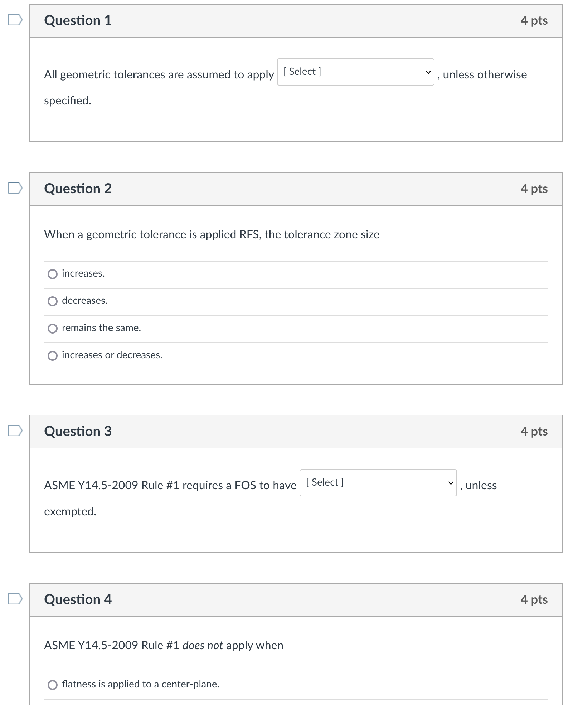The image size is (588, 705).
Task: Click the Question 2 heading
Action: point(78,189)
